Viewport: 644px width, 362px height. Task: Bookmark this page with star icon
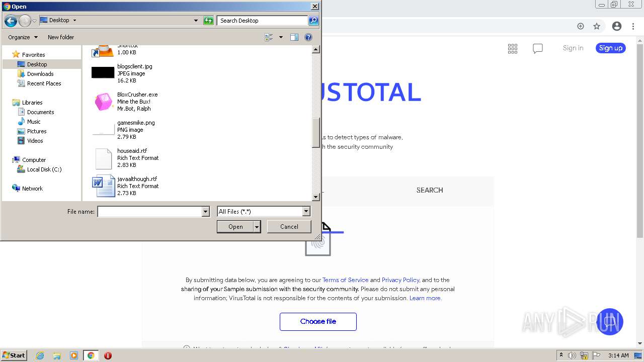click(x=597, y=26)
